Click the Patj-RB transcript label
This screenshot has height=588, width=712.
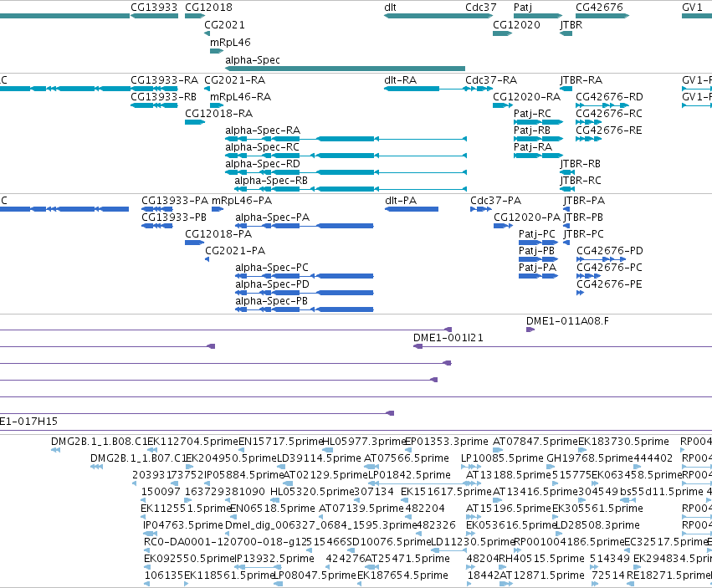tap(532, 130)
